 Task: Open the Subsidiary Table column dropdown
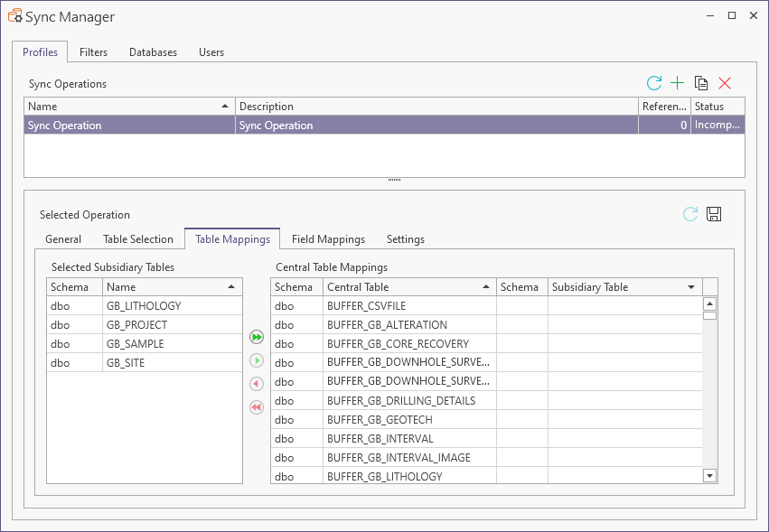691,287
